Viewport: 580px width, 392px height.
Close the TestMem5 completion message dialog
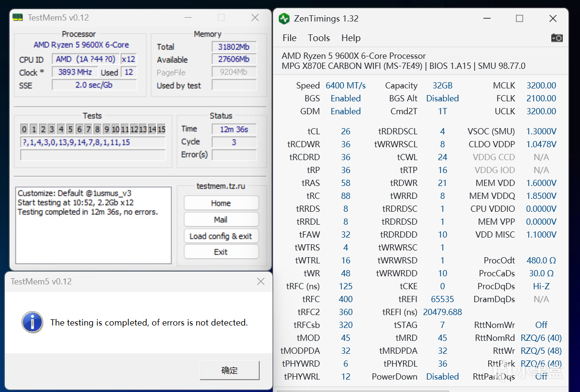pyautogui.click(x=261, y=282)
